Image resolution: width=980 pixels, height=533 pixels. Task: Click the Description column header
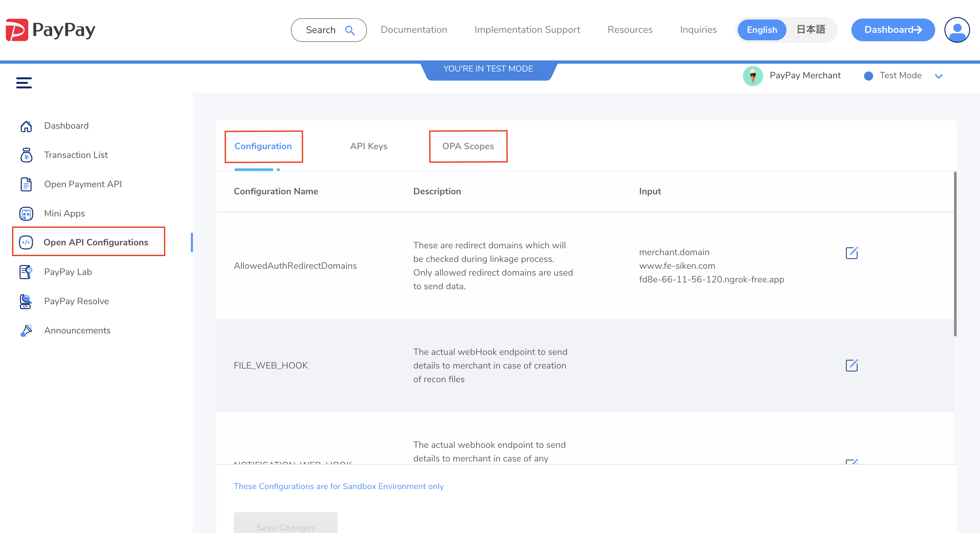[x=437, y=191]
